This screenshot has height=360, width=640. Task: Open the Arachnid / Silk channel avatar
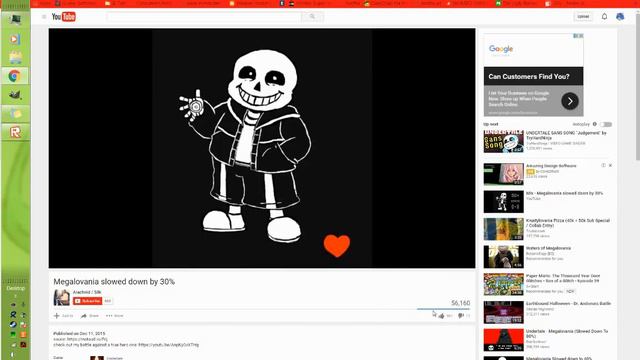point(62,298)
